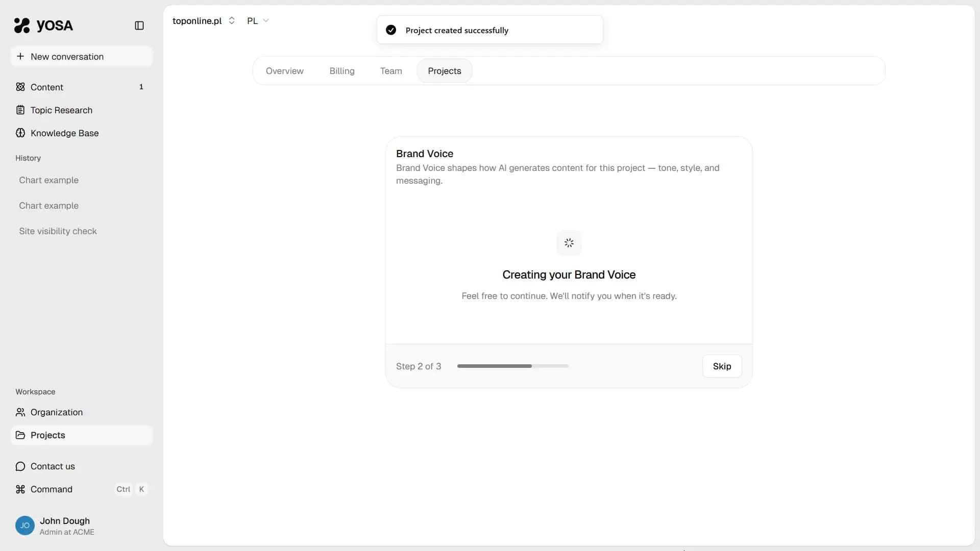Click the Organization people icon

(20, 412)
